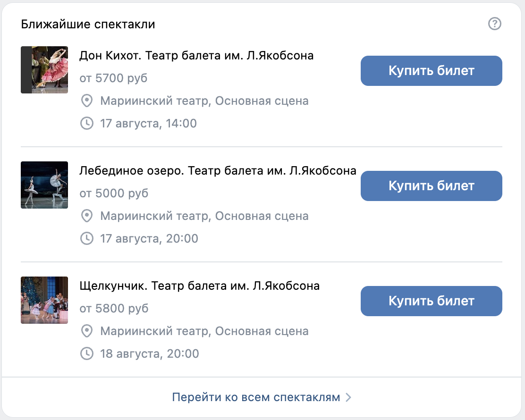Image resolution: width=525 pixels, height=420 pixels.
Task: Open title Лебединое озеро. Театр балета им. Л.Якобсона
Action: 218,171
